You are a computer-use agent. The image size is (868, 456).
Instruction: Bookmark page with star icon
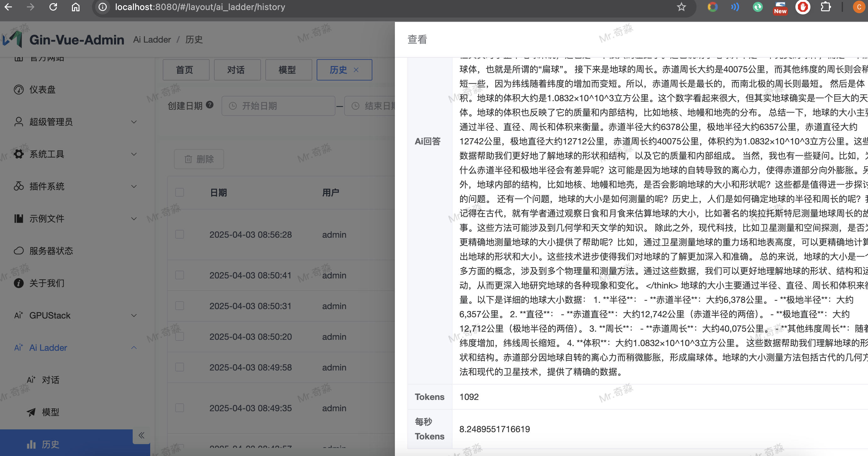coord(681,7)
